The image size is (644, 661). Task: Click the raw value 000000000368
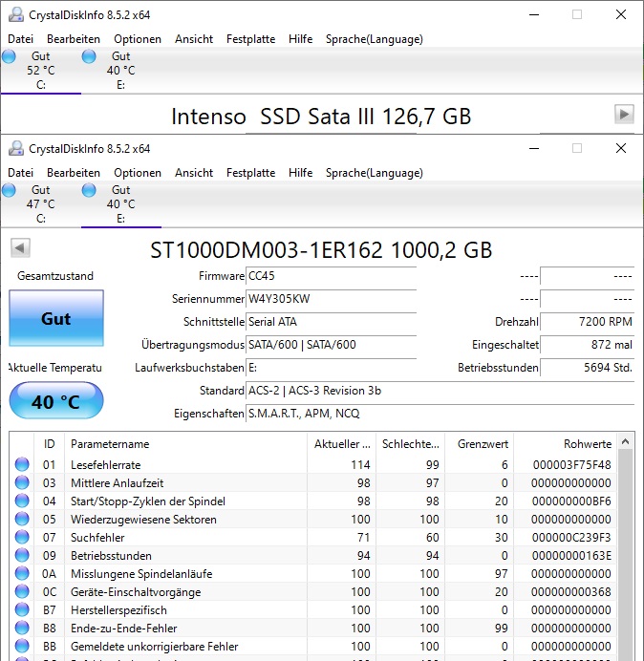click(571, 592)
